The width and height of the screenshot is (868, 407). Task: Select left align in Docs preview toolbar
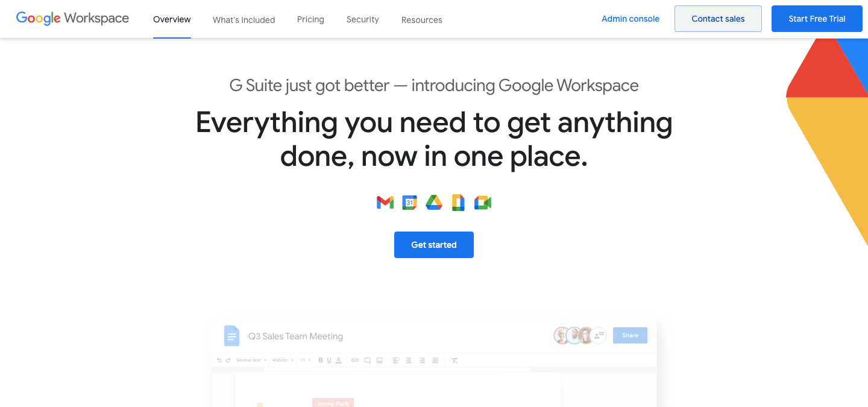[395, 361]
